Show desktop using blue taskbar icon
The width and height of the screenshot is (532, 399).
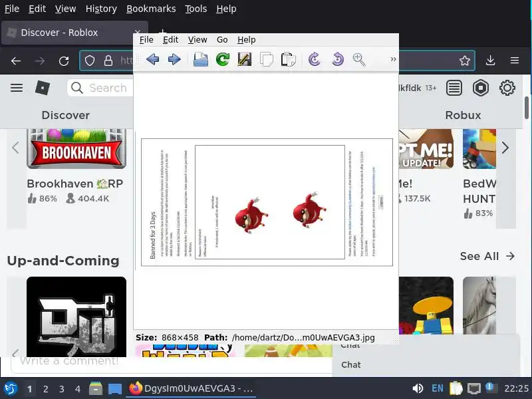[114, 389]
